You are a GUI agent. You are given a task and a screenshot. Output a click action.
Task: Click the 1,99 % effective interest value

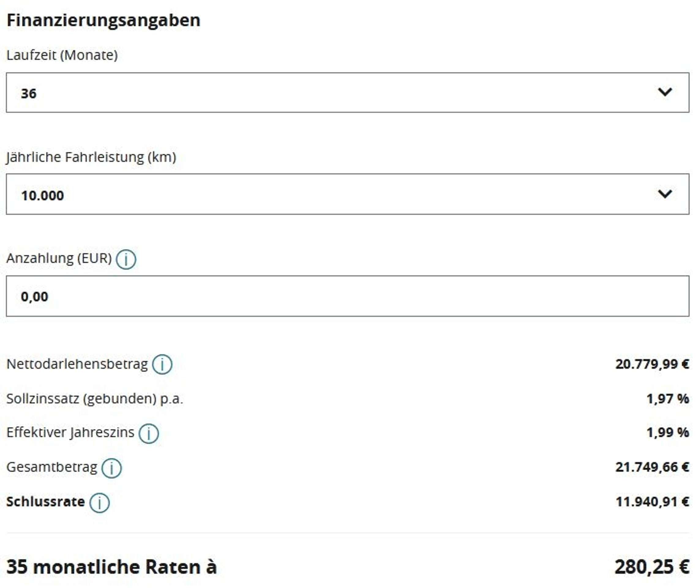(x=668, y=433)
